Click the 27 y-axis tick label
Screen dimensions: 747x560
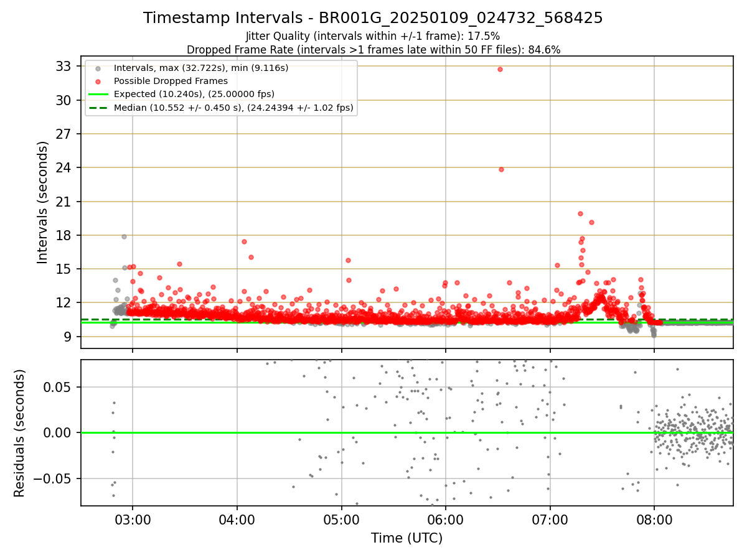tap(63, 134)
